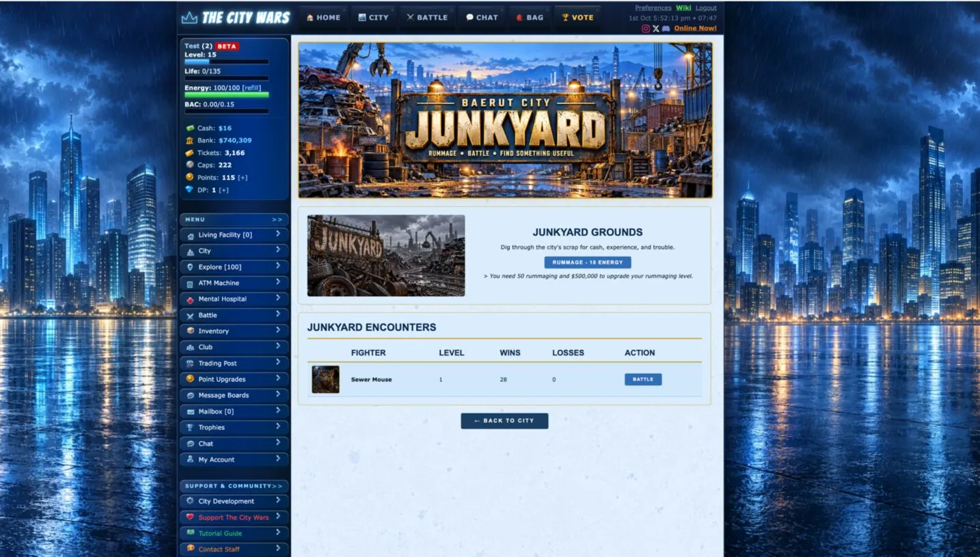Viewport: 980px width, 557px height.
Task: Open the Discord icon link in header
Action: 666,29
